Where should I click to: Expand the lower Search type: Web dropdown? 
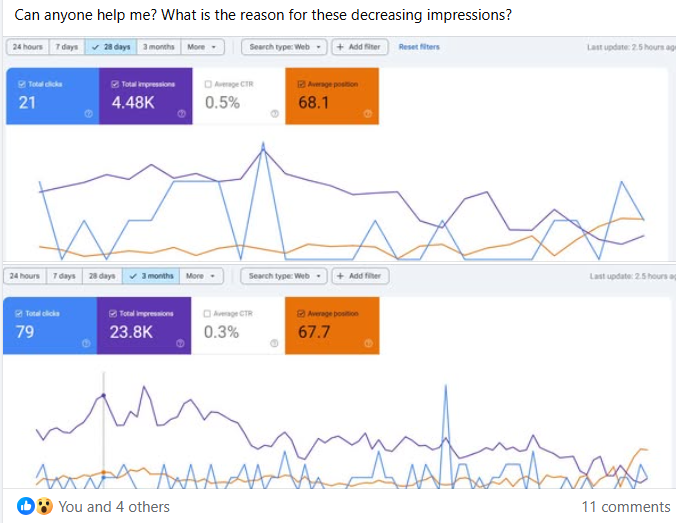pyautogui.click(x=286, y=276)
